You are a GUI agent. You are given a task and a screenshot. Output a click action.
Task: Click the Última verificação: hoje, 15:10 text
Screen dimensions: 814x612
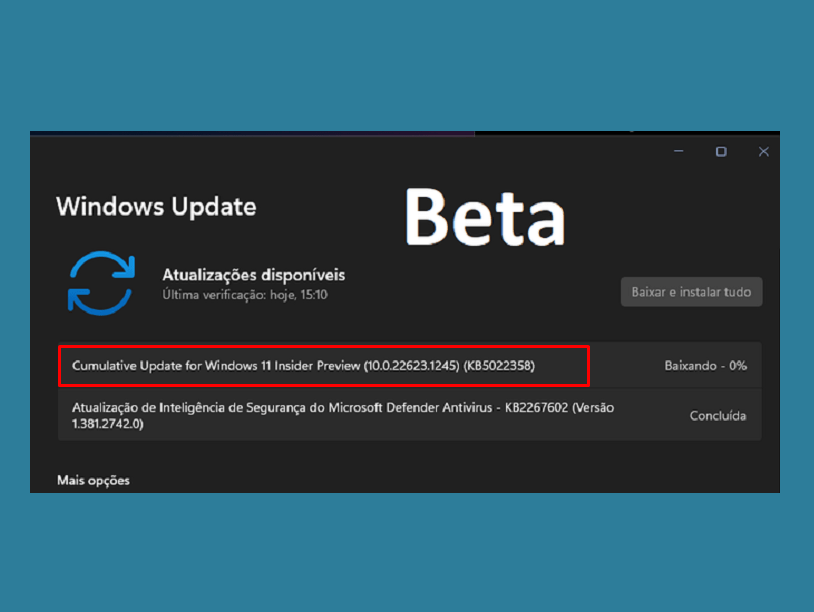tap(245, 295)
